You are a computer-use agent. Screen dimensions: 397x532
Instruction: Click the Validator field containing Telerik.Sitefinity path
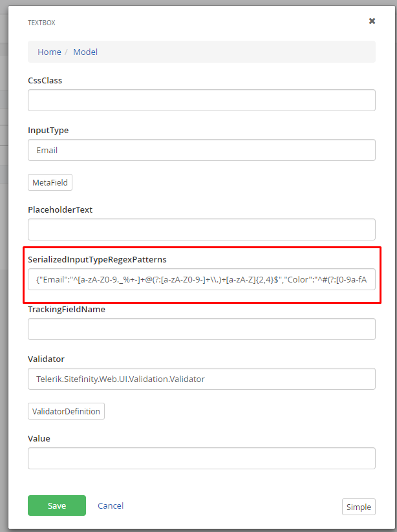point(201,379)
